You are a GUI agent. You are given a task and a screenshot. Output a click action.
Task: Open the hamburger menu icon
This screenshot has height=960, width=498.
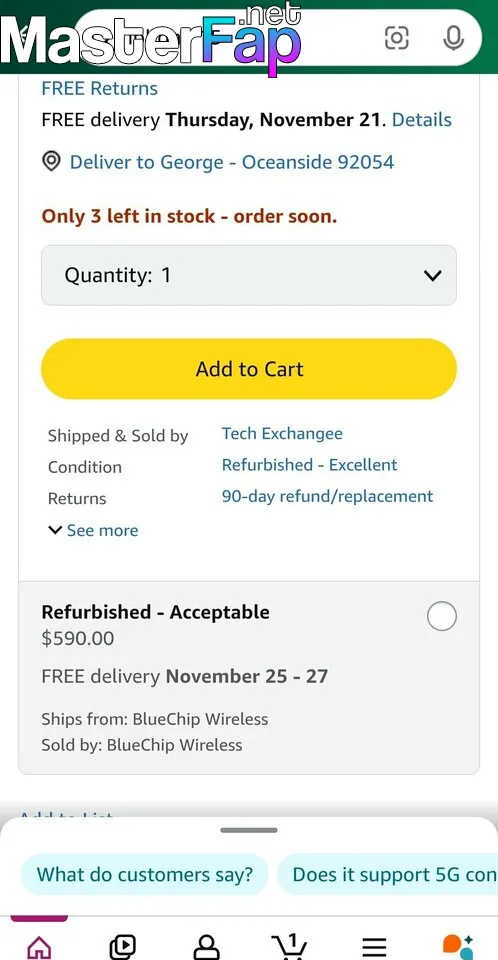pos(374,947)
